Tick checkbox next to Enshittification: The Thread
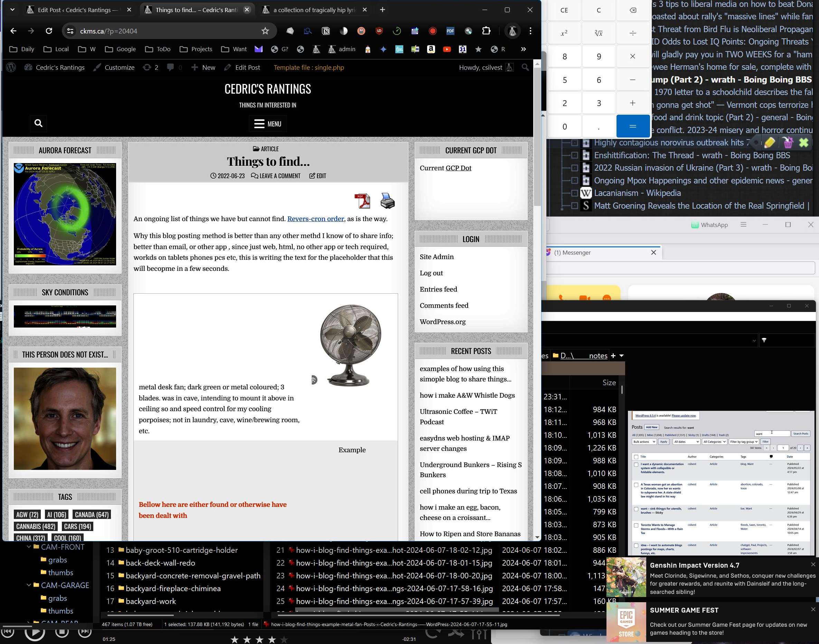 [574, 155]
